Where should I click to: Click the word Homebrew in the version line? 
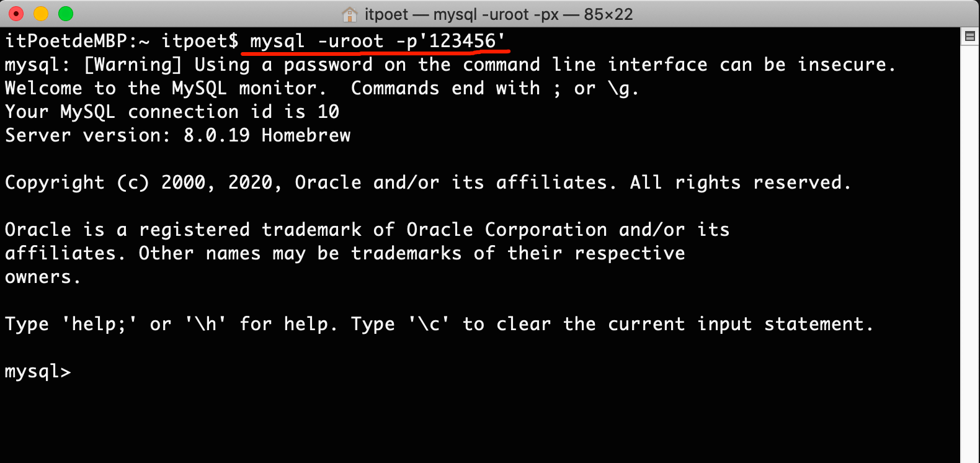306,135
